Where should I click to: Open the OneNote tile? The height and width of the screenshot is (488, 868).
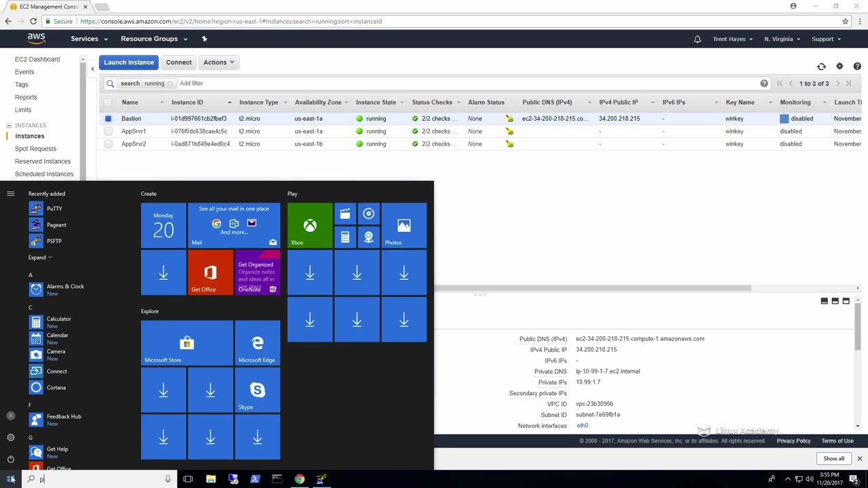click(x=257, y=272)
